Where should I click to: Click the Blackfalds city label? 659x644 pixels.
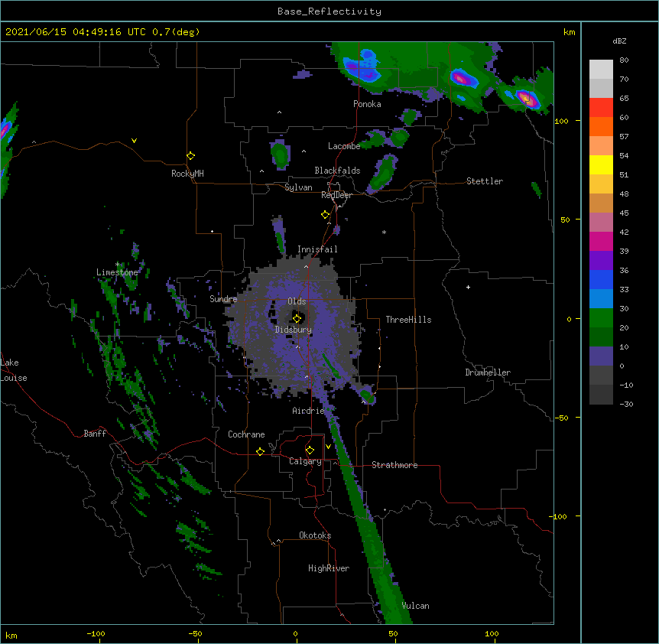coord(337,171)
